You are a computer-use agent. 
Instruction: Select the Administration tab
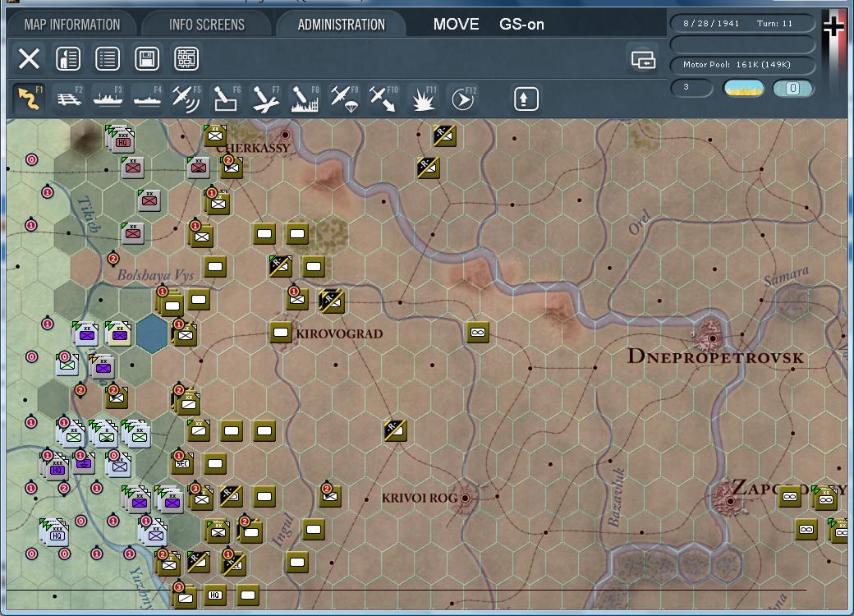pos(341,25)
